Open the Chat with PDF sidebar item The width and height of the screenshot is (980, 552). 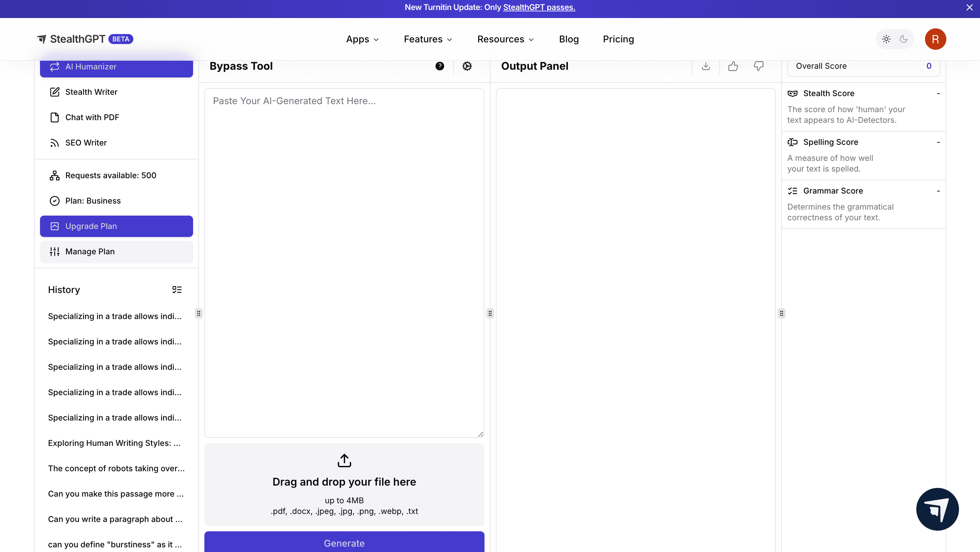(x=92, y=117)
